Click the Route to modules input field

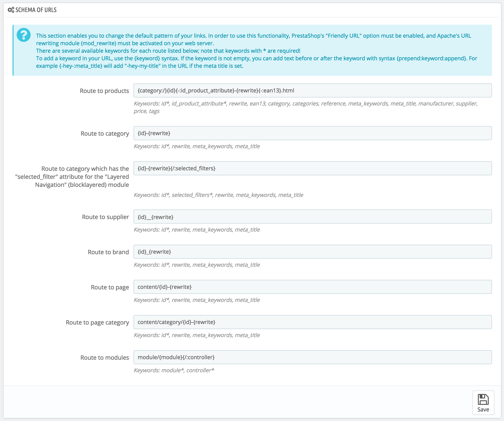pos(312,357)
